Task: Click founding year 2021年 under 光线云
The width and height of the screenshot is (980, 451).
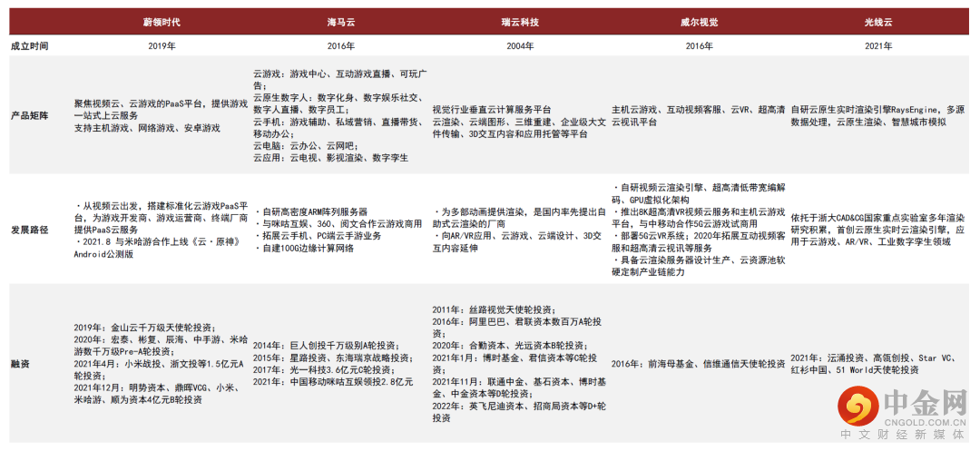Action: coord(878,46)
